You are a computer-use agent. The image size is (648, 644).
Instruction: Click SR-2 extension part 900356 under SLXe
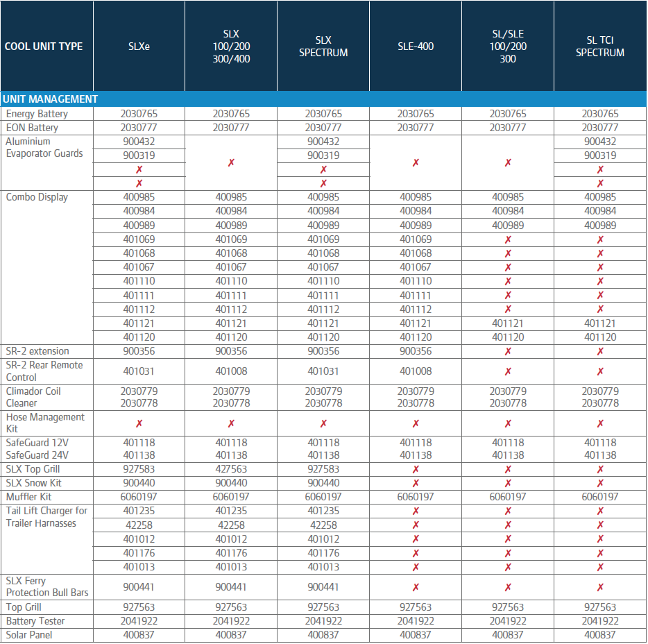pos(138,351)
